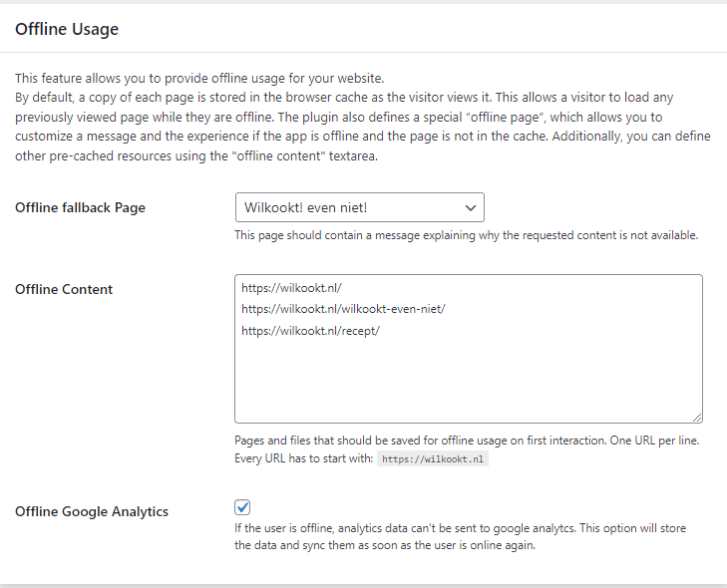Click the Offline Usage heading

(x=67, y=29)
